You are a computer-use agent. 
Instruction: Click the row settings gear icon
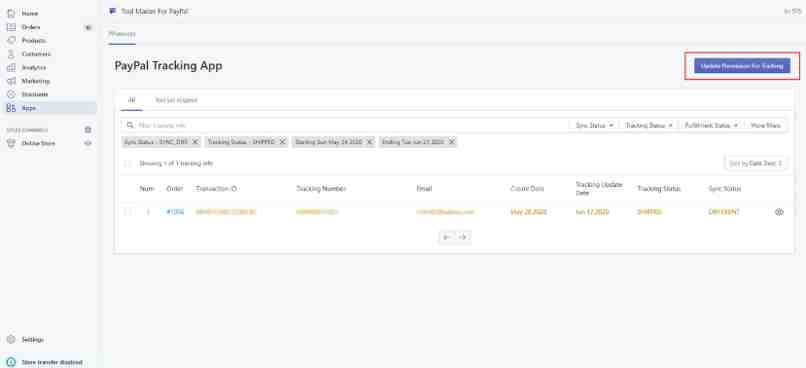(x=779, y=212)
